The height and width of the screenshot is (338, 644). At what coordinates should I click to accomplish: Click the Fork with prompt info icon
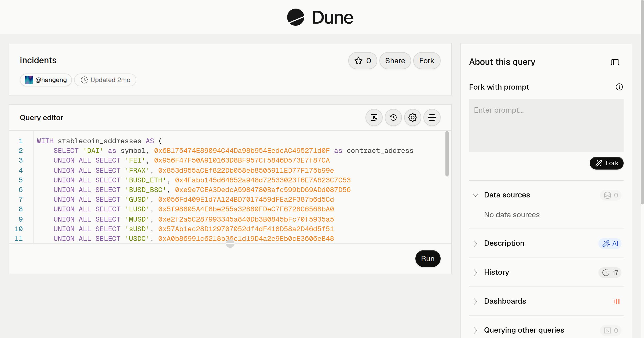coord(619,87)
